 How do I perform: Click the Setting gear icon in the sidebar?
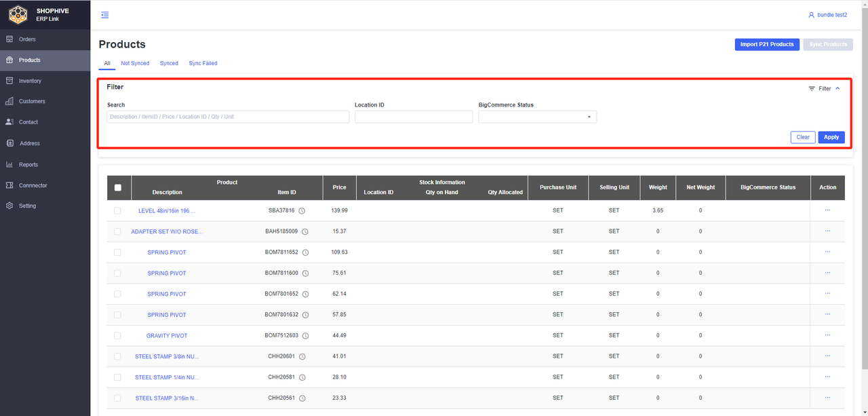pyautogui.click(x=9, y=206)
